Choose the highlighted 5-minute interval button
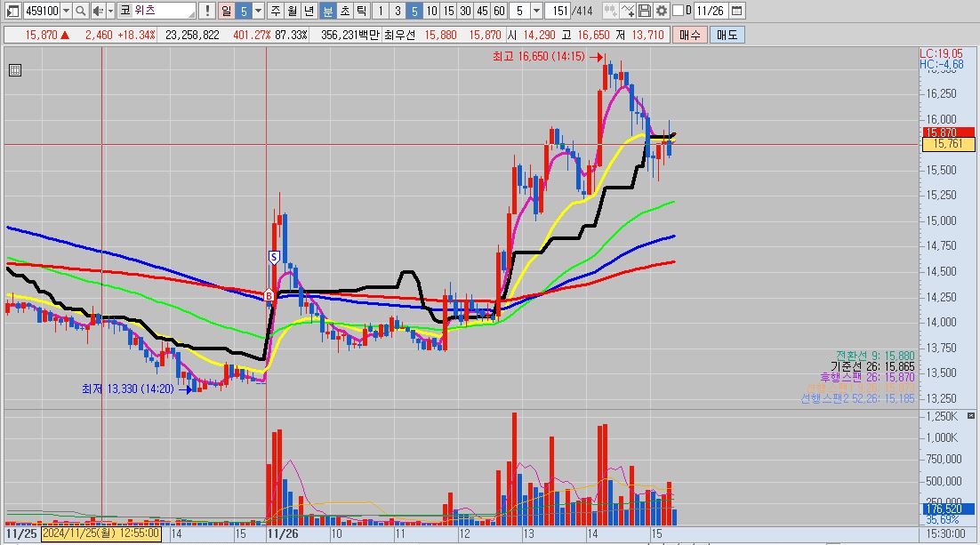The width and height of the screenshot is (980, 545). [414, 11]
